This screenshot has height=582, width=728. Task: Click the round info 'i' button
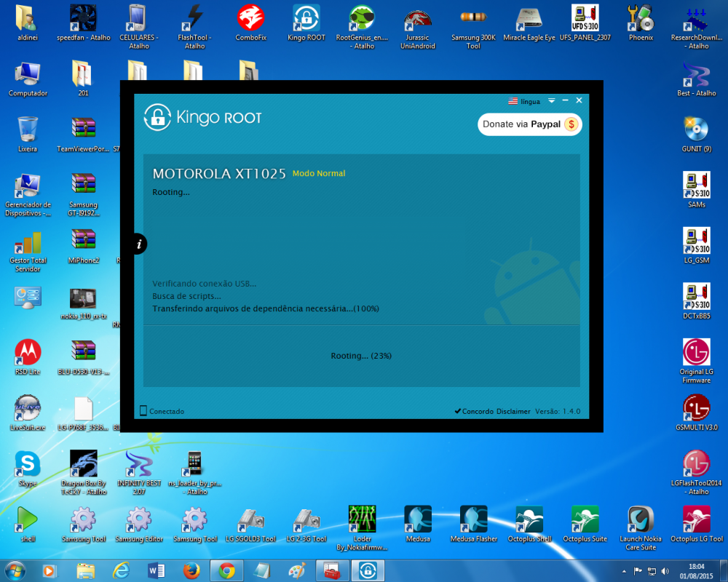(x=139, y=244)
